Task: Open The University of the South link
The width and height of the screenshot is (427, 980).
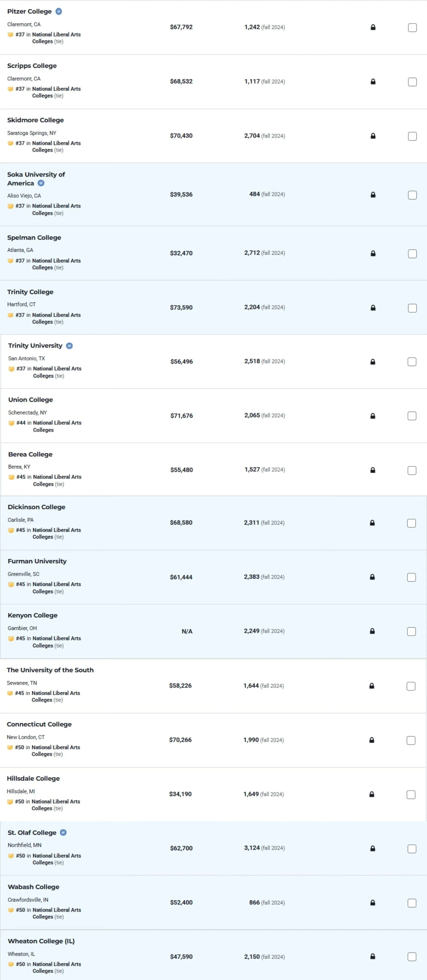Action: tap(50, 670)
